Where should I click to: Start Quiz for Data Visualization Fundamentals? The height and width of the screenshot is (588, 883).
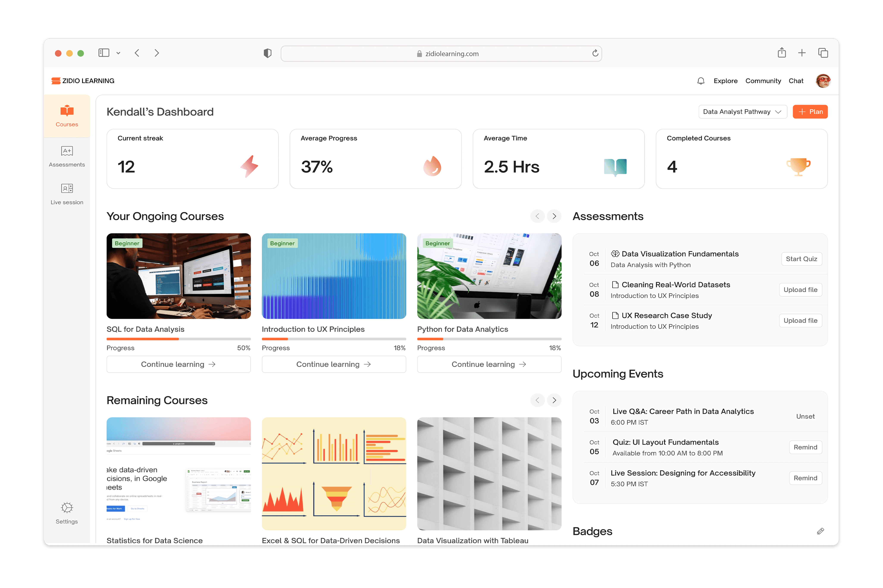802,259
